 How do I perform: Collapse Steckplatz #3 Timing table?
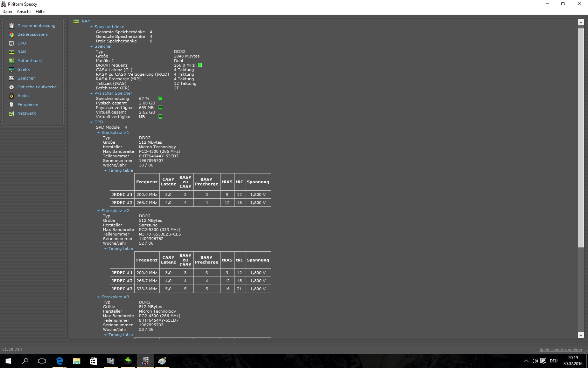coord(106,335)
